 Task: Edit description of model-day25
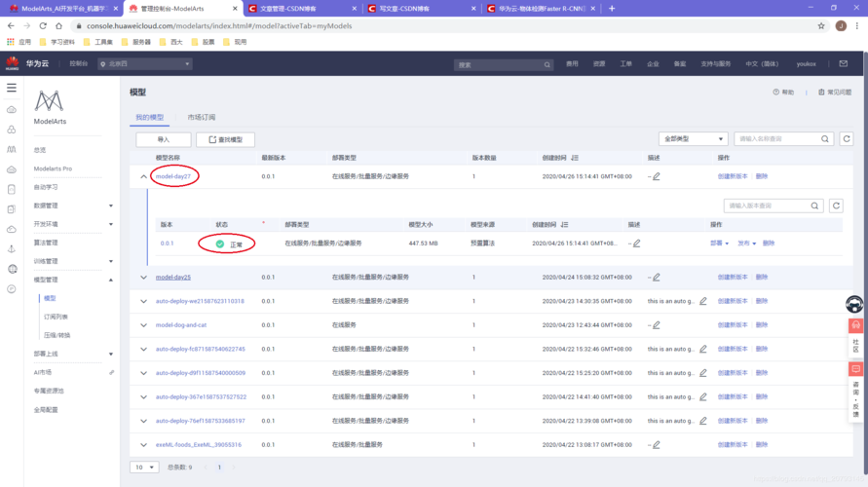(657, 278)
